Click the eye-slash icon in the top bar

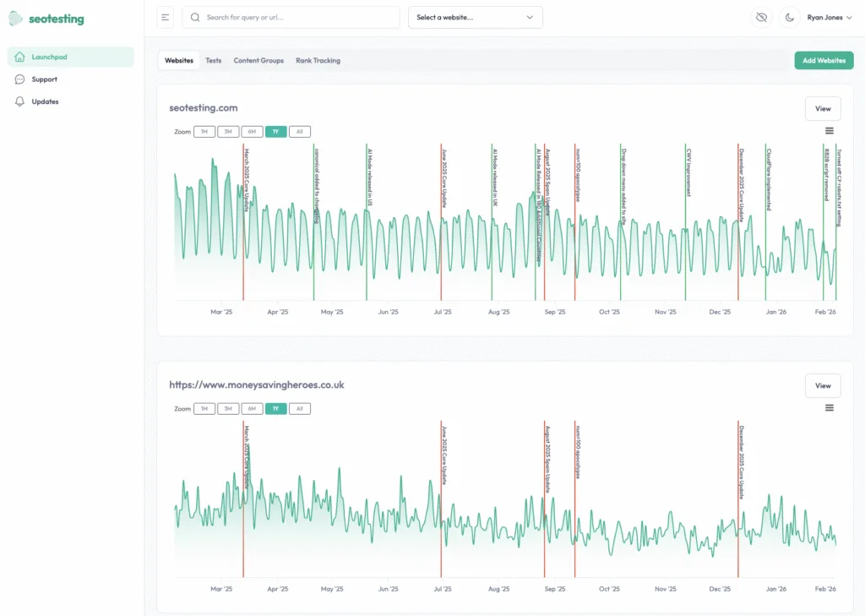pos(761,17)
